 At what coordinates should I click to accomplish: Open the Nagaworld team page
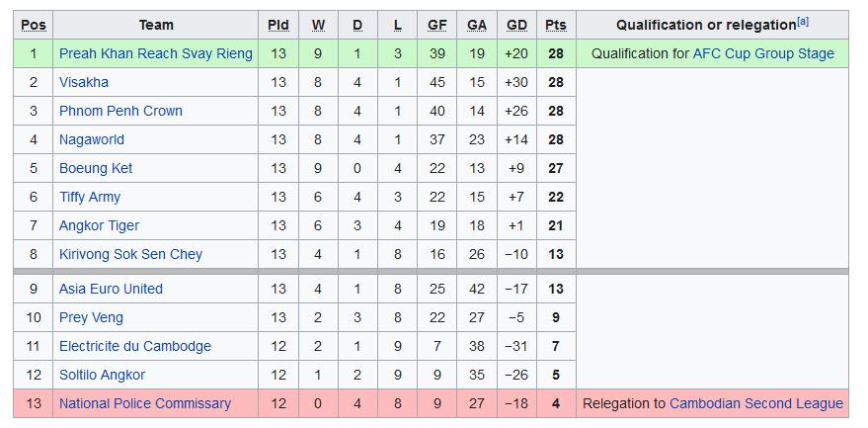(91, 139)
